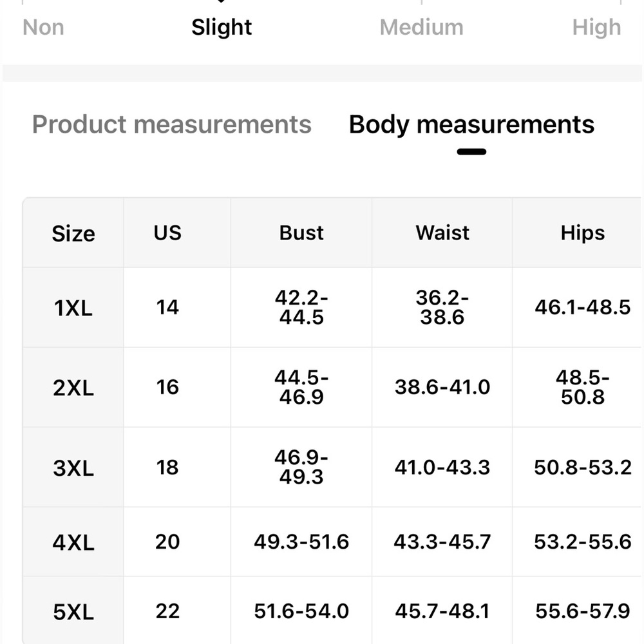
Task: Click the Waist column header
Action: click(442, 233)
